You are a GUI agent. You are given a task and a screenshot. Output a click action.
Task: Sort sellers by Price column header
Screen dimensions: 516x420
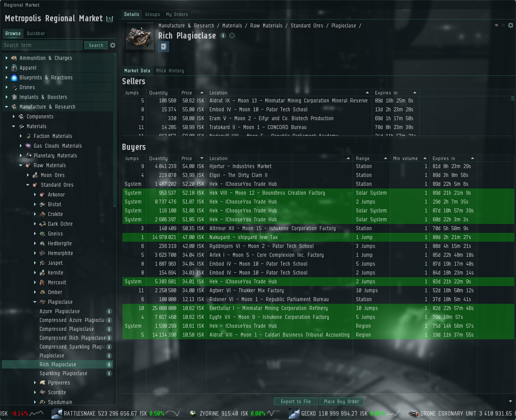click(x=193, y=93)
